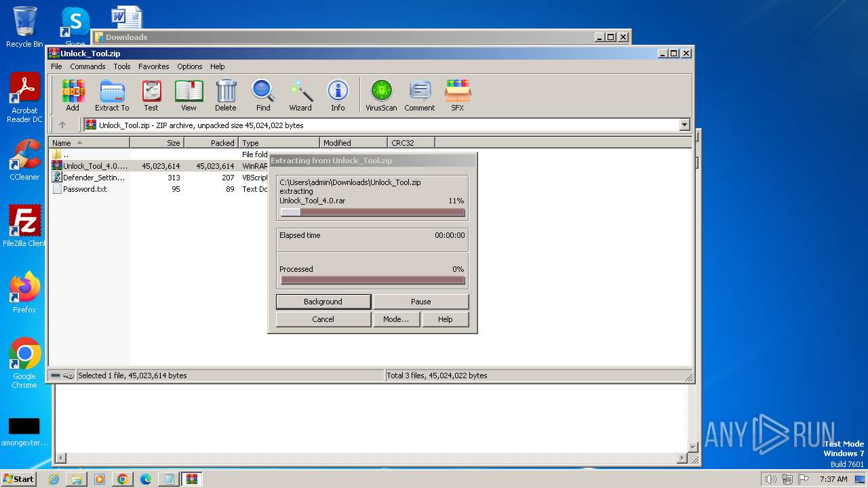Click the Add toolbar icon in WinRAR
This screenshot has width=868, height=488.
(73, 96)
